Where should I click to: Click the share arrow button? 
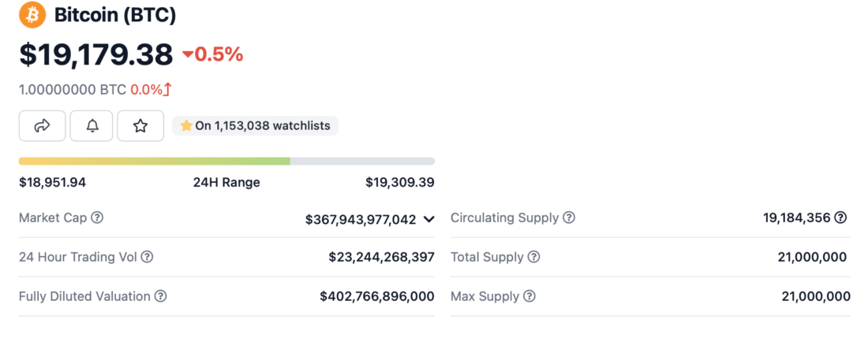[43, 125]
